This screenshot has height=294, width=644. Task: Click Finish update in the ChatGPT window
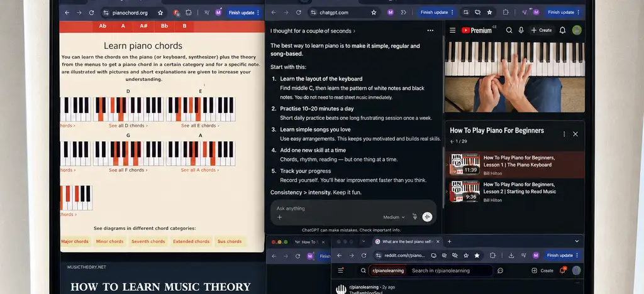point(436,13)
